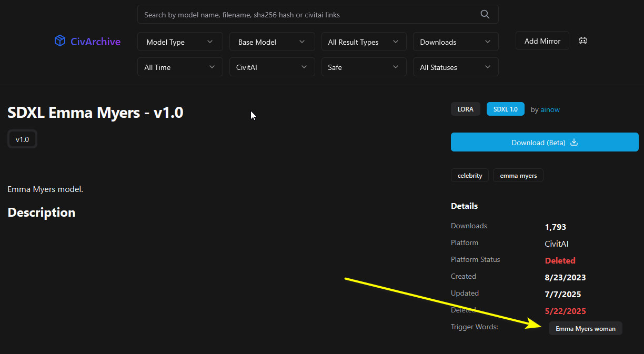
Task: Open the Discord icon link
Action: pyautogui.click(x=583, y=41)
